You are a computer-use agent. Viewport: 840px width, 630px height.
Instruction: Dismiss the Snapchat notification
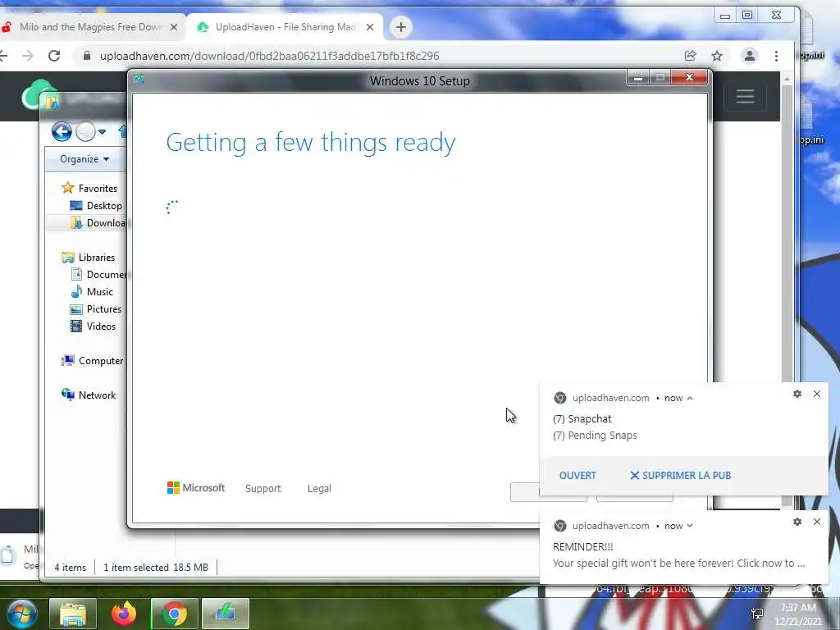click(x=816, y=394)
